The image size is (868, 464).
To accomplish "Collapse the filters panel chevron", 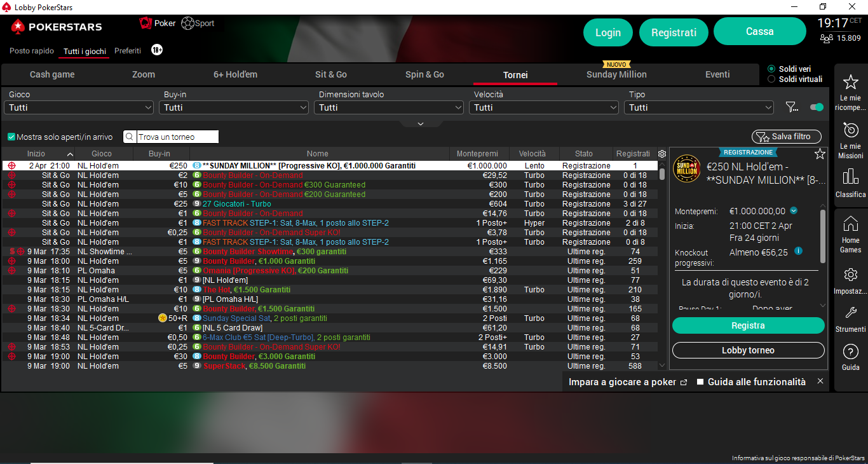I will (420, 124).
